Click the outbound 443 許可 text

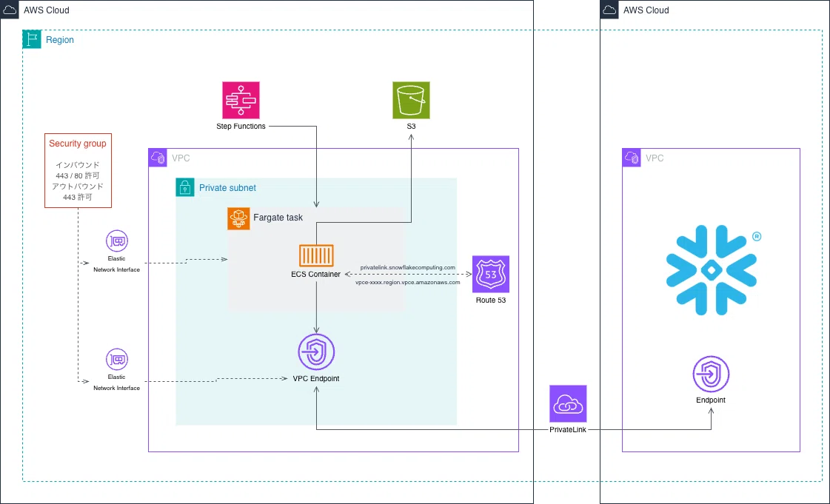click(78, 198)
